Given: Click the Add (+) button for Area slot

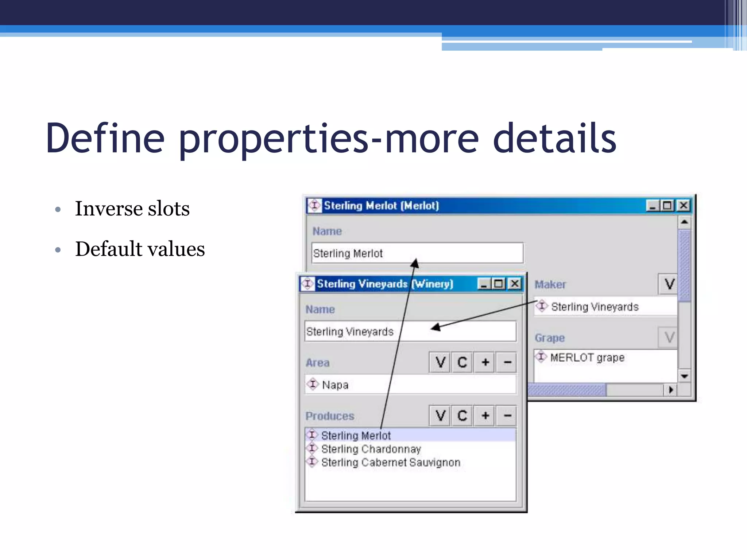Looking at the screenshot, I should tap(485, 362).
